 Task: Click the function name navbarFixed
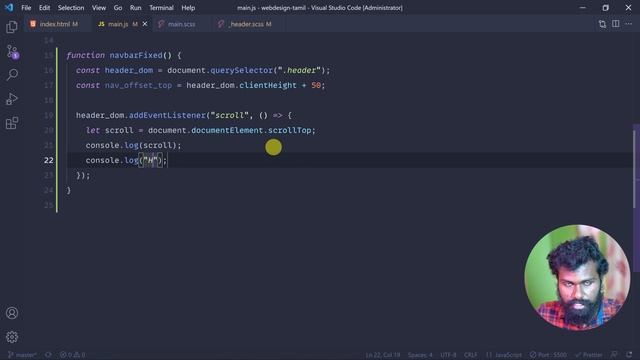pyautogui.click(x=136, y=55)
